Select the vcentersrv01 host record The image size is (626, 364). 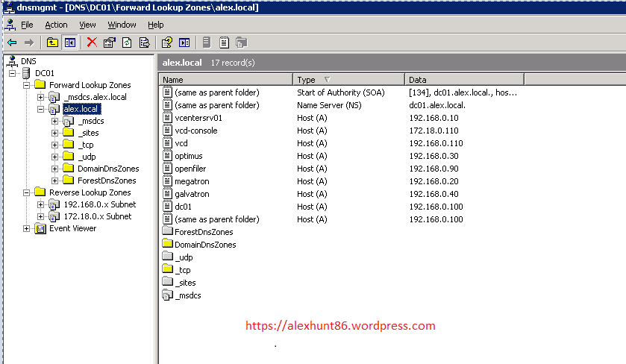point(198,118)
